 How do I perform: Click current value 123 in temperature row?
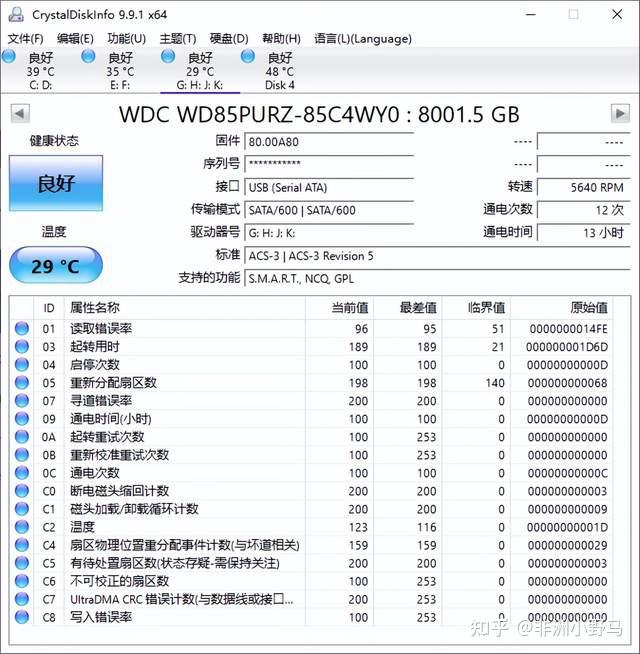click(x=358, y=527)
